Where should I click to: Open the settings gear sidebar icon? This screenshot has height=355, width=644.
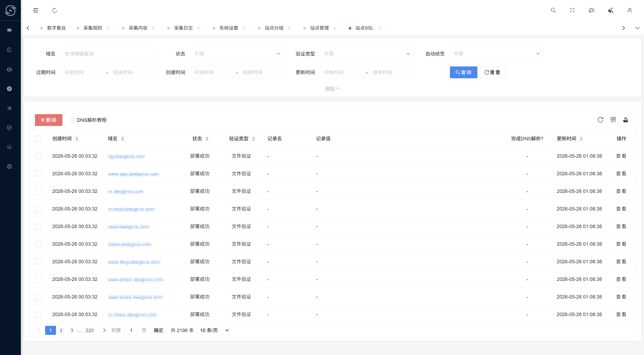tap(9, 167)
